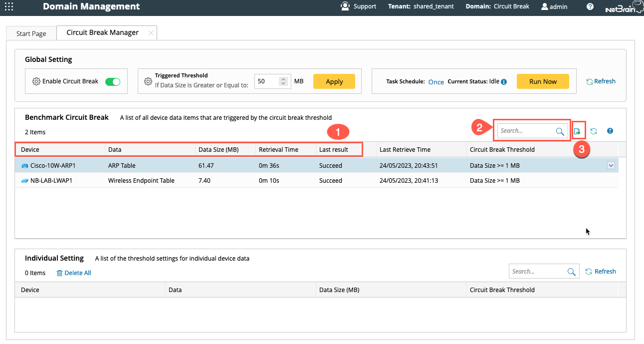This screenshot has height=344, width=644.
Task: Select the NB-LAB-LWAP1 device row
Action: pyautogui.click(x=51, y=181)
